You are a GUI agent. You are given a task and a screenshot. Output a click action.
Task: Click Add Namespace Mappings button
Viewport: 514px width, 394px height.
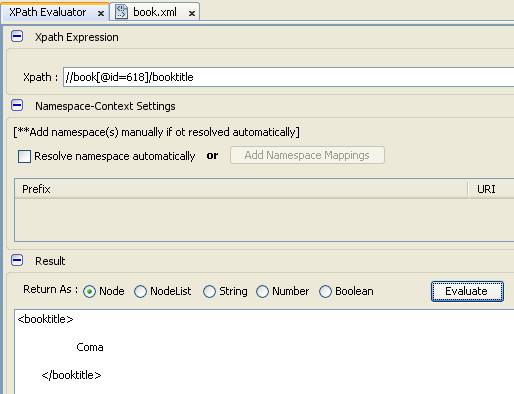tap(307, 155)
